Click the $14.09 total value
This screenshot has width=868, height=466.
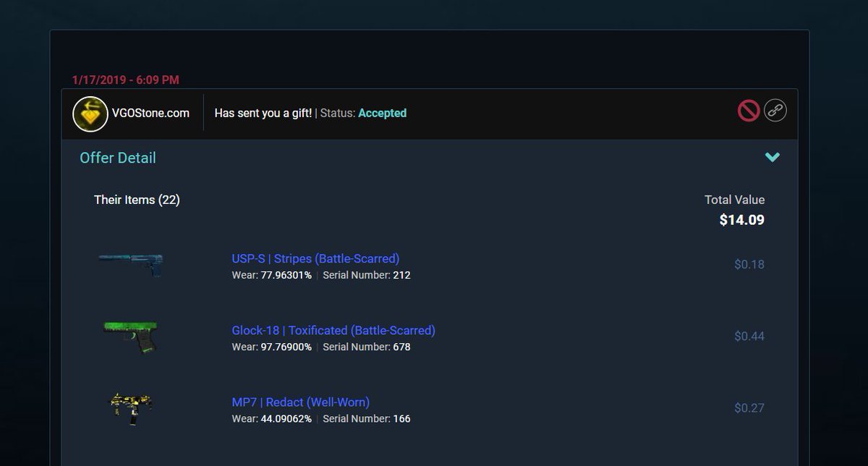(x=742, y=220)
